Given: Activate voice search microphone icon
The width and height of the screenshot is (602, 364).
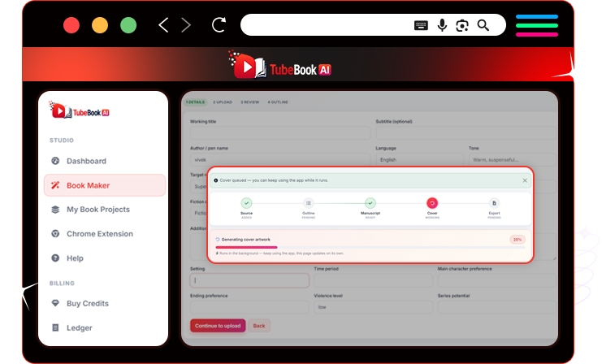Looking at the screenshot, I should click(442, 25).
